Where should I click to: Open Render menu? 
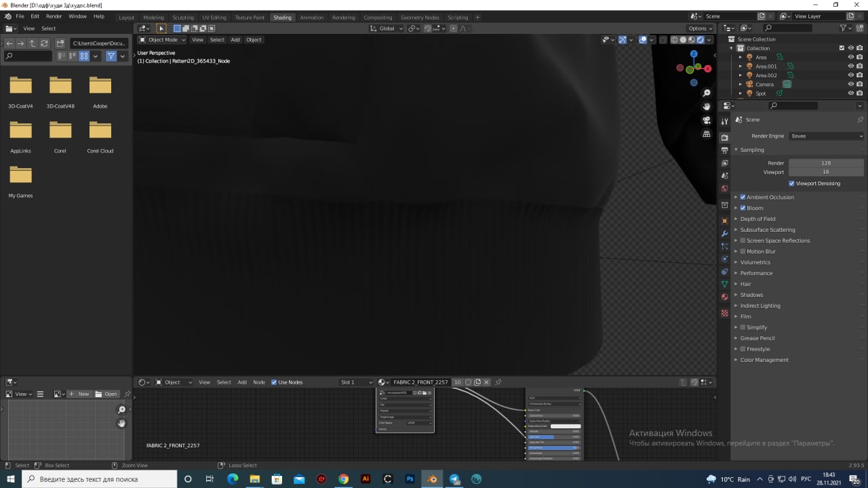54,16
